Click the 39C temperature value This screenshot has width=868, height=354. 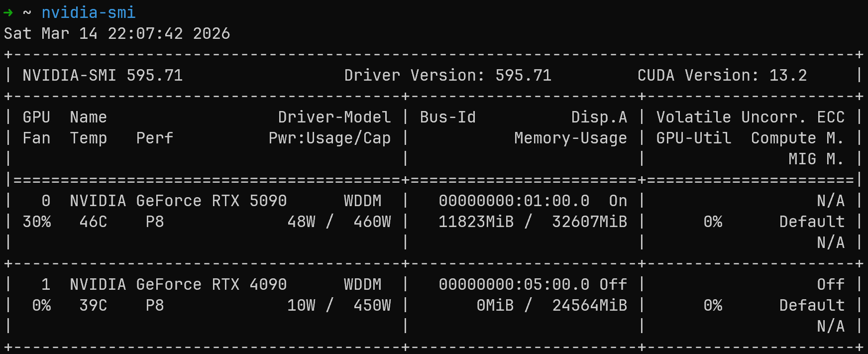(x=94, y=305)
